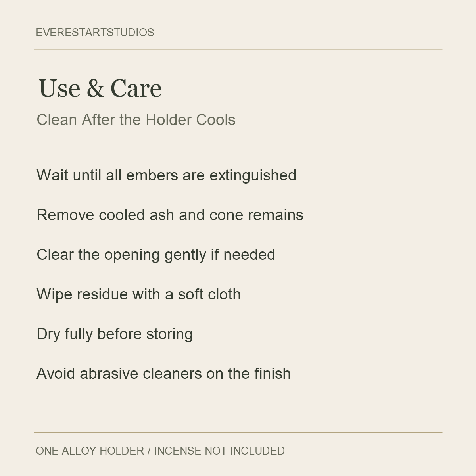Select the Use & Care heading
Image resolution: width=476 pixels, height=476 pixels.
(x=100, y=88)
